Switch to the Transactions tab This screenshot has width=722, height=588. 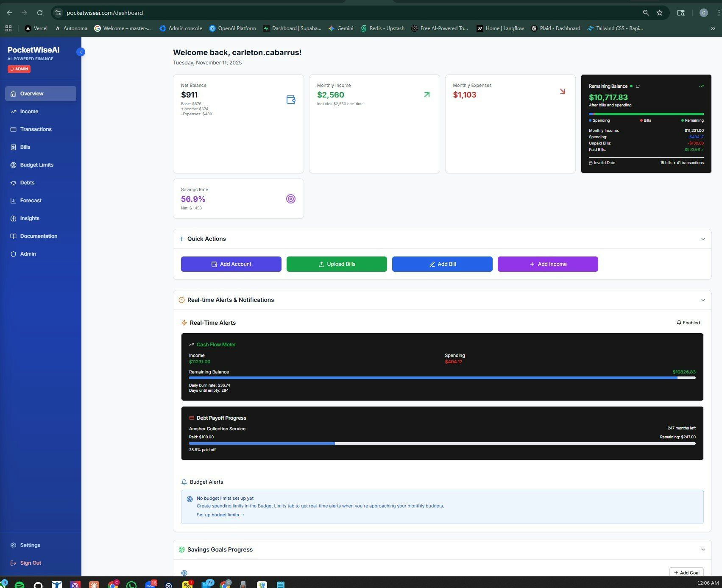(36, 129)
